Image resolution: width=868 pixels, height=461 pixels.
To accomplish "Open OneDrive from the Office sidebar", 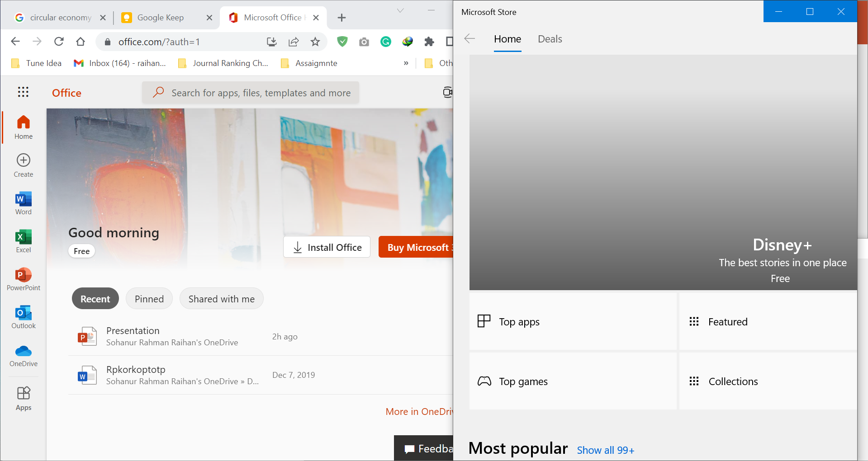I will [x=24, y=355].
